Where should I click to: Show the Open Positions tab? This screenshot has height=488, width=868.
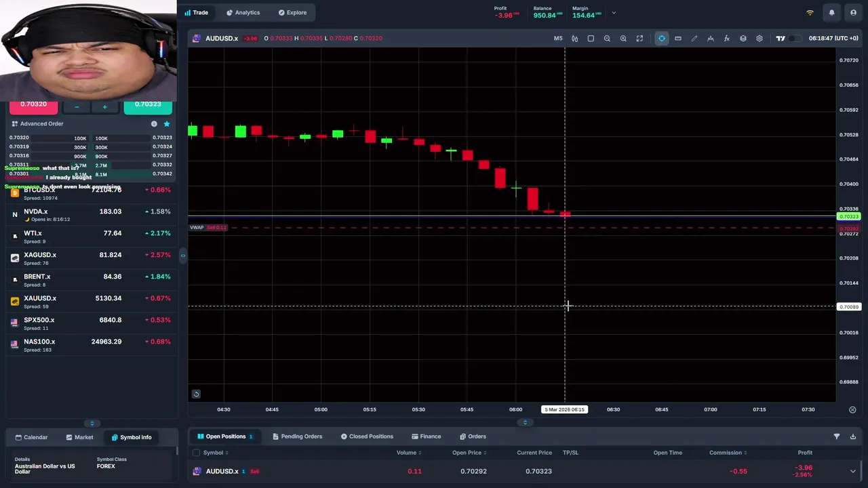pyautogui.click(x=224, y=436)
